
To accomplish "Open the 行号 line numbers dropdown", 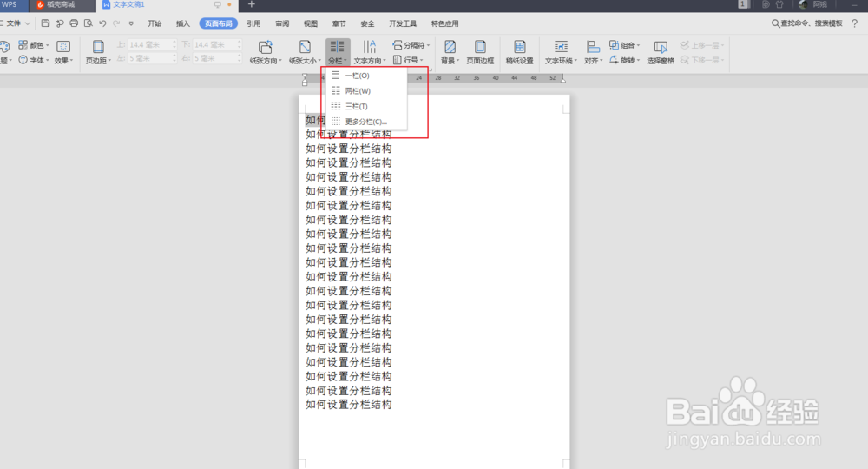I will click(409, 60).
